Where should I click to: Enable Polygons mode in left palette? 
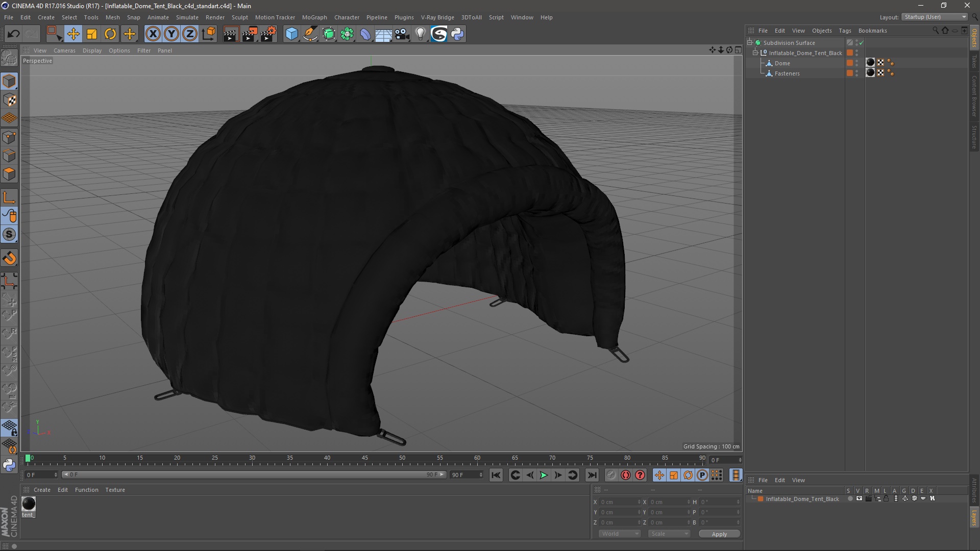click(9, 174)
